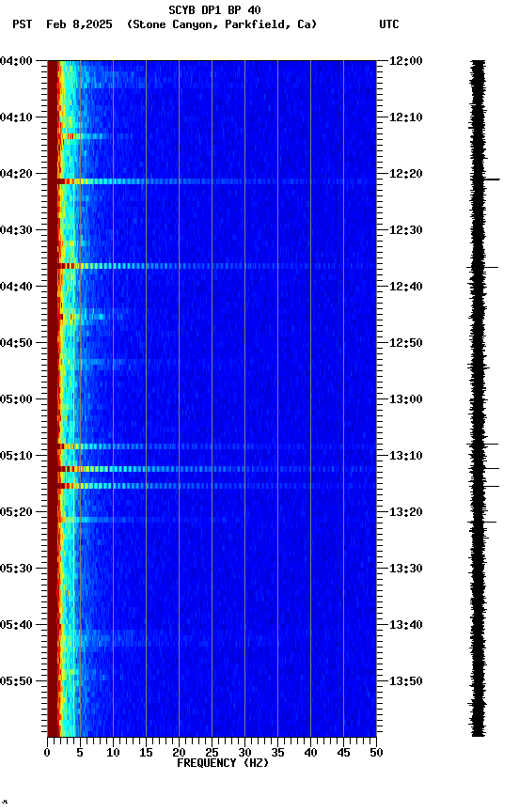Click the UTC time label 13:20
Image resolution: width=519 pixels, height=812 pixels.
(x=406, y=512)
